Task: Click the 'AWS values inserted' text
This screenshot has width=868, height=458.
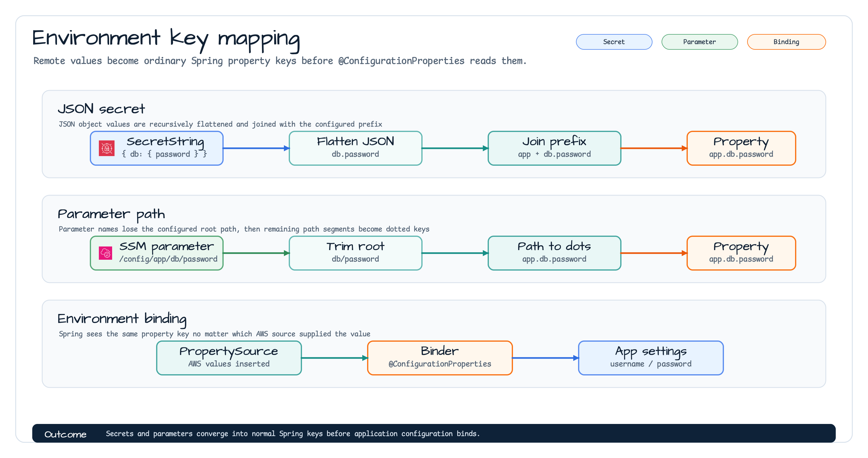Action: (229, 364)
